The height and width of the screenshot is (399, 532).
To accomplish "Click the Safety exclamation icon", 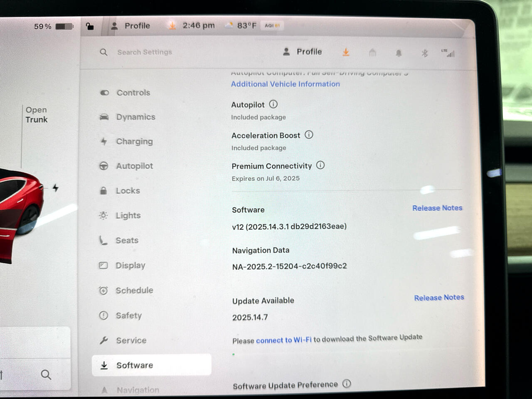I will coord(103,315).
